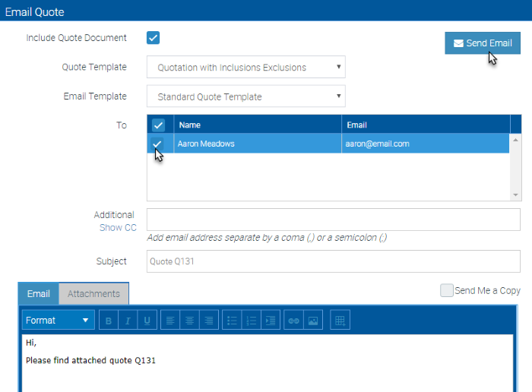Open Email Template dropdown

pos(246,96)
